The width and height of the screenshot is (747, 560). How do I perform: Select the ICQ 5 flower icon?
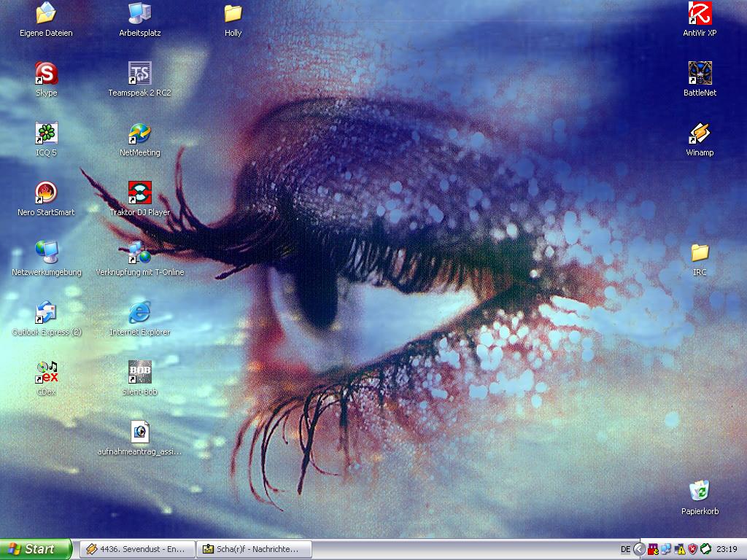coord(46,133)
